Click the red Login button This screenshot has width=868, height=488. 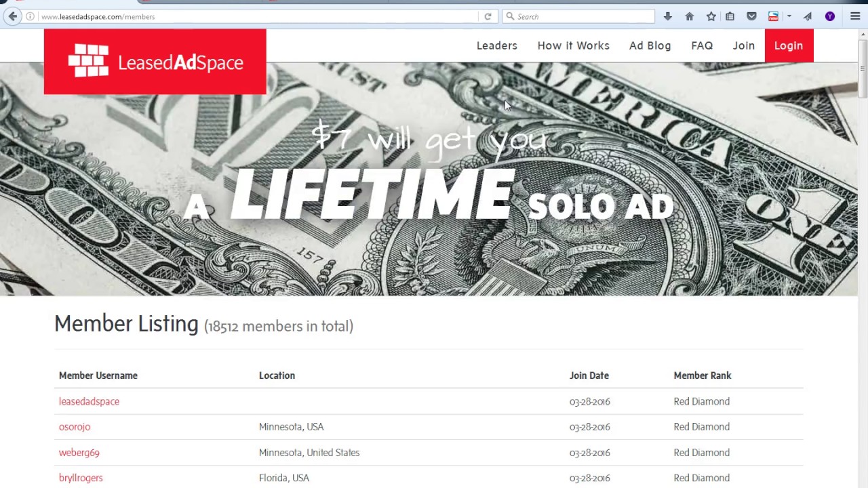(789, 45)
